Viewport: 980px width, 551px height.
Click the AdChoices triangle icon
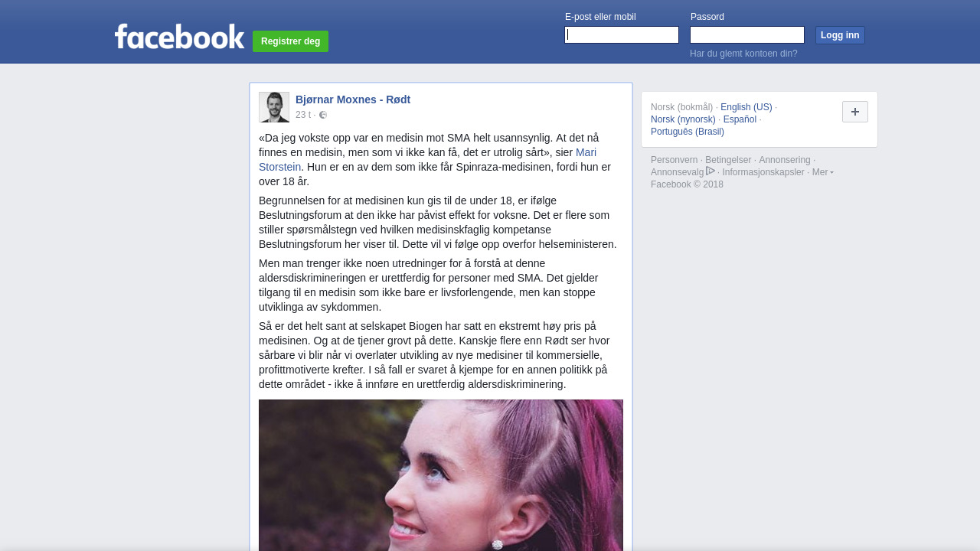pyautogui.click(x=710, y=171)
